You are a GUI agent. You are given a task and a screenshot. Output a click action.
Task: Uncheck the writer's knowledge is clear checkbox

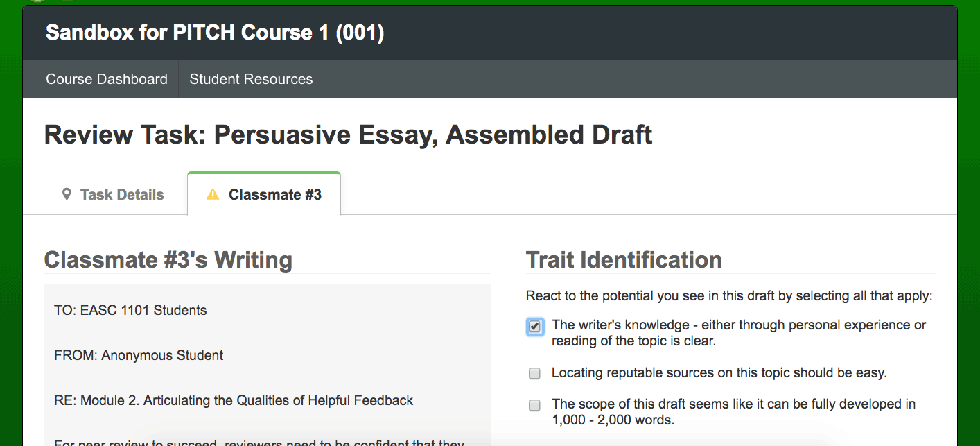coord(534,326)
